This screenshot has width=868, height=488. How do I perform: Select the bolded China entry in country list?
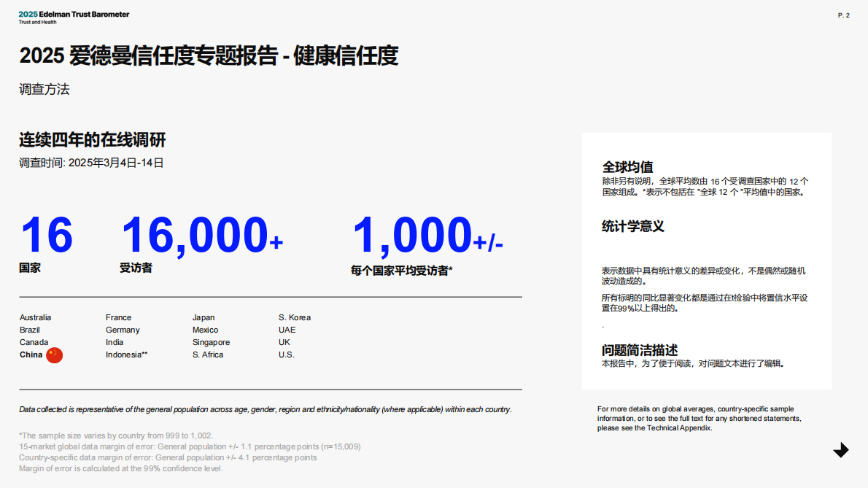31,355
